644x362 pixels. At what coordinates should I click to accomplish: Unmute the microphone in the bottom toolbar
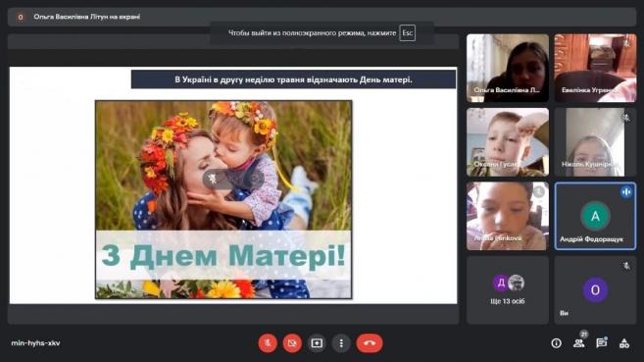point(268,343)
